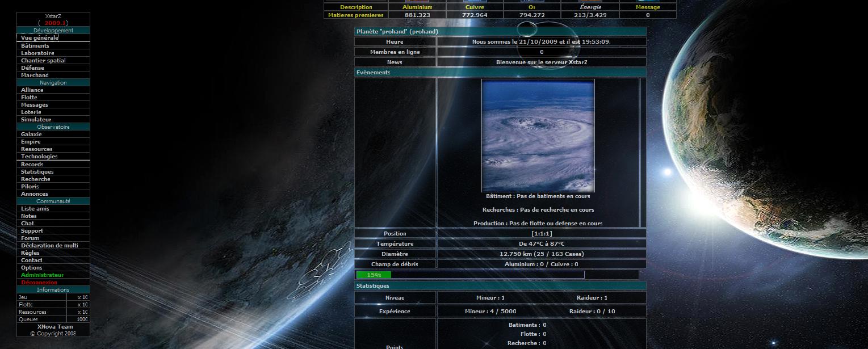Click the Énergie column header
868x349 pixels.
[590, 7]
